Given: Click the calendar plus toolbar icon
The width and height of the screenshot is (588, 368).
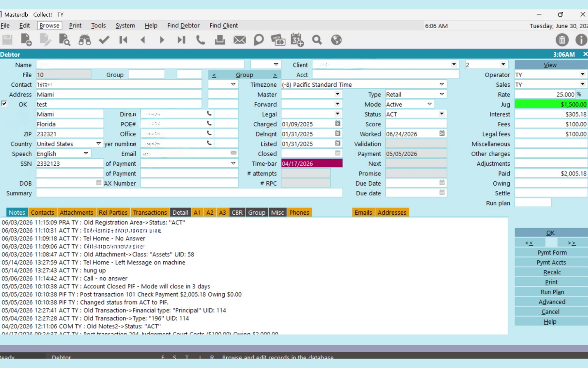Looking at the screenshot, I should coord(297,40).
